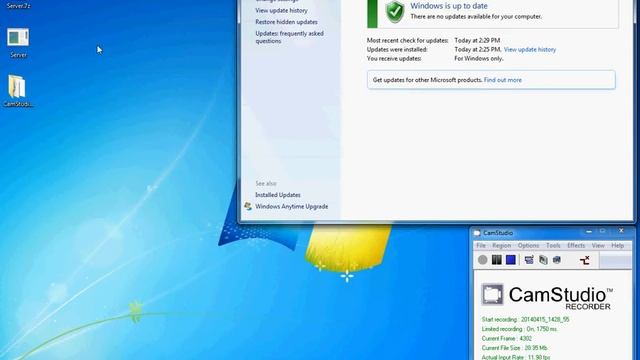Click the Current File Size line

pyautogui.click(x=514, y=348)
